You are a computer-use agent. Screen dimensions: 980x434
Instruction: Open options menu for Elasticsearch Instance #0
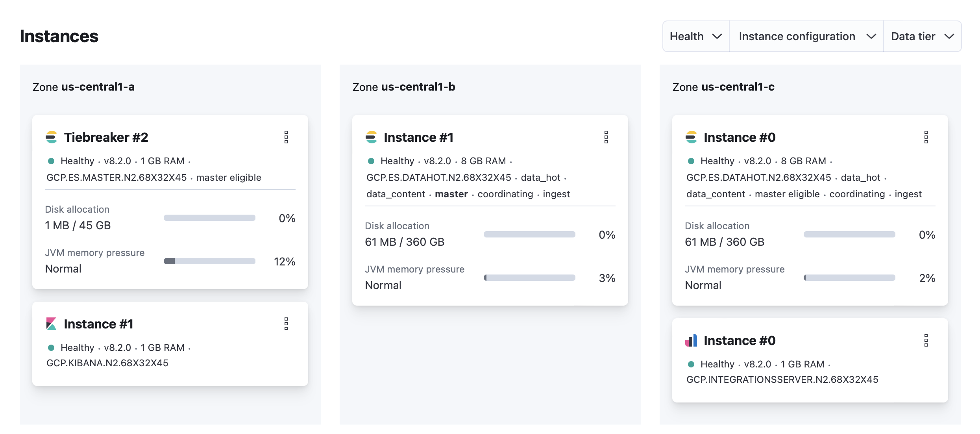[x=926, y=137]
